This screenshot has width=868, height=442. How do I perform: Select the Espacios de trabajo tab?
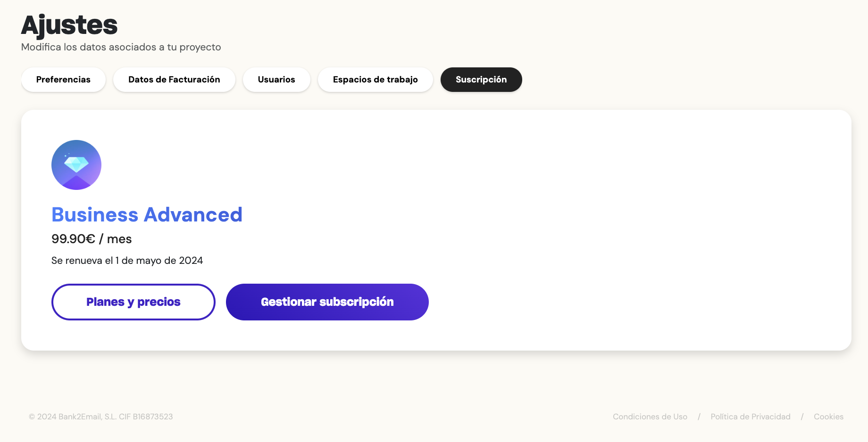(375, 80)
